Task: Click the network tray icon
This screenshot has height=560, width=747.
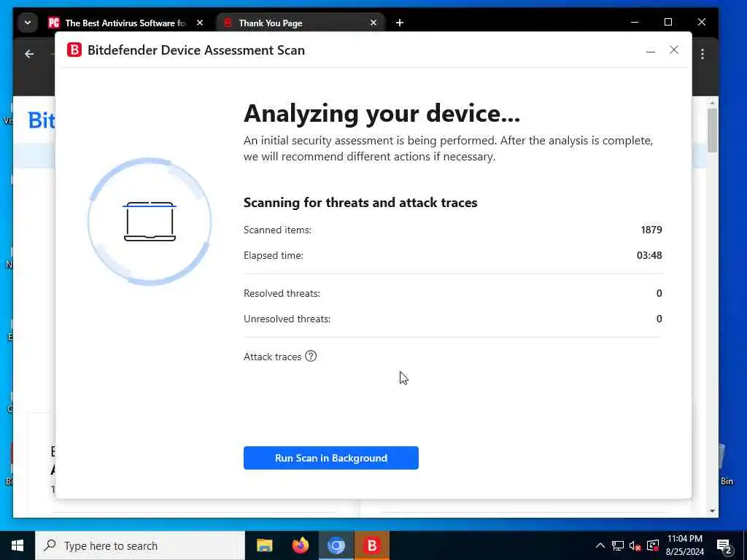Action: (618, 545)
